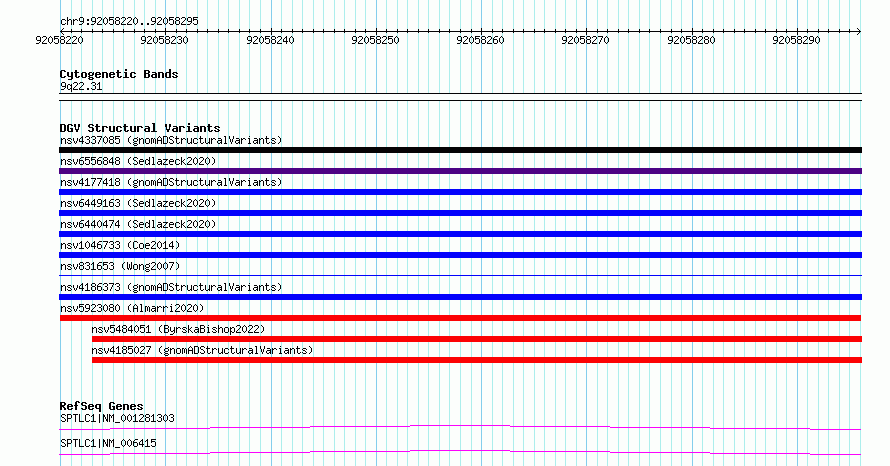Viewport: 890px width, 466px height.
Task: Open variant nsv6440474 (Sedlazeck2020) label
Action: pos(138,224)
